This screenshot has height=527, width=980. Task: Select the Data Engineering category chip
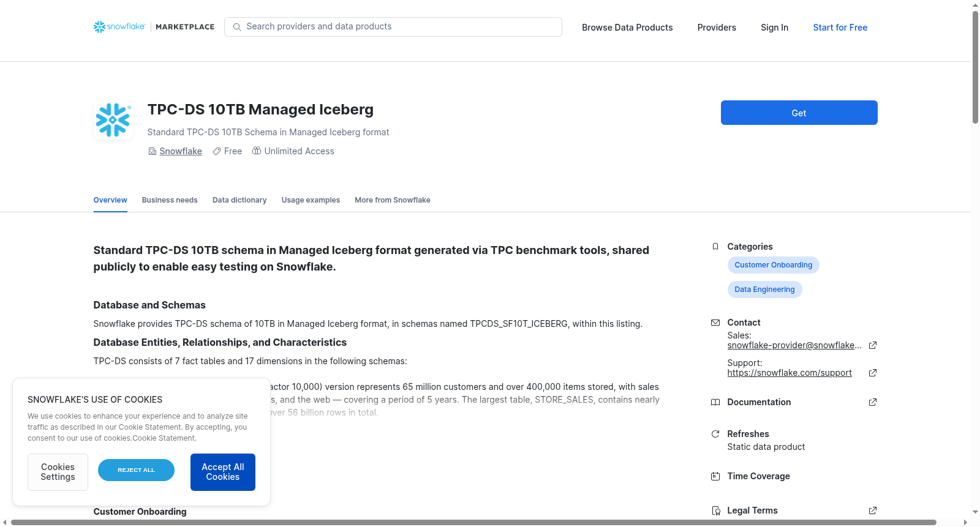(x=765, y=290)
